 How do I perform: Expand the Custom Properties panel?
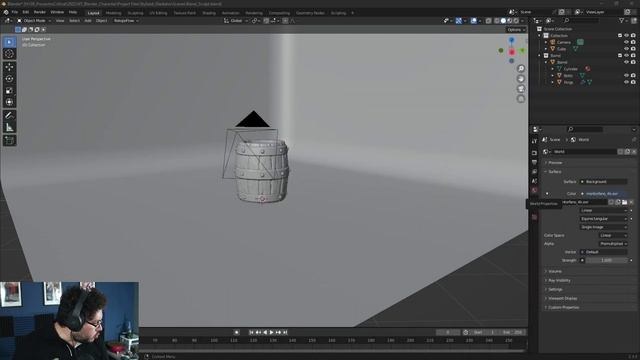(563, 307)
